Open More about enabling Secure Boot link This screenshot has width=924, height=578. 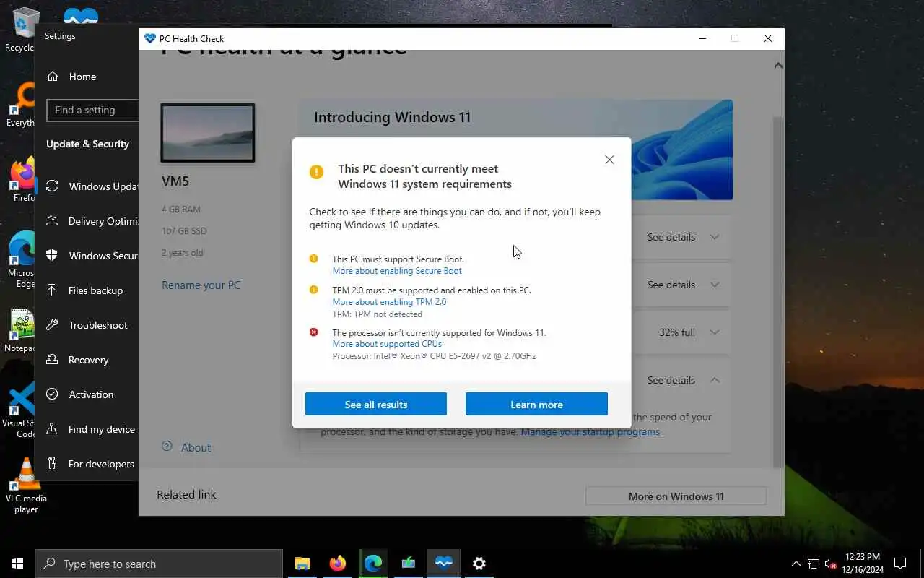(397, 271)
